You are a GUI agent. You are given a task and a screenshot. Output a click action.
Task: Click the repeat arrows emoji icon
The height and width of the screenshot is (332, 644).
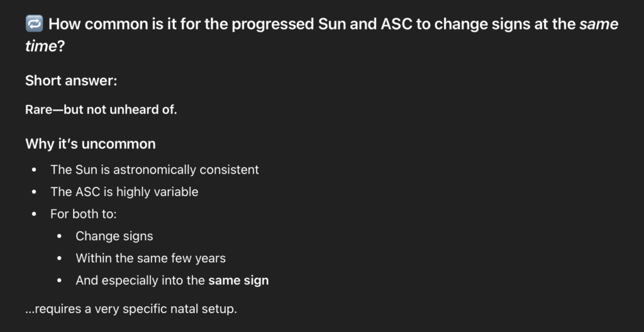pos(34,25)
